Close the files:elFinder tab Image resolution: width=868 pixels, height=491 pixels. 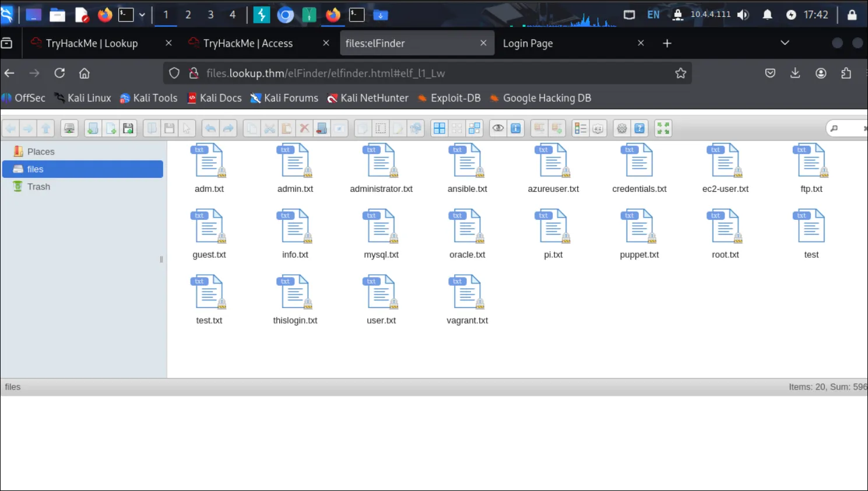click(x=483, y=43)
